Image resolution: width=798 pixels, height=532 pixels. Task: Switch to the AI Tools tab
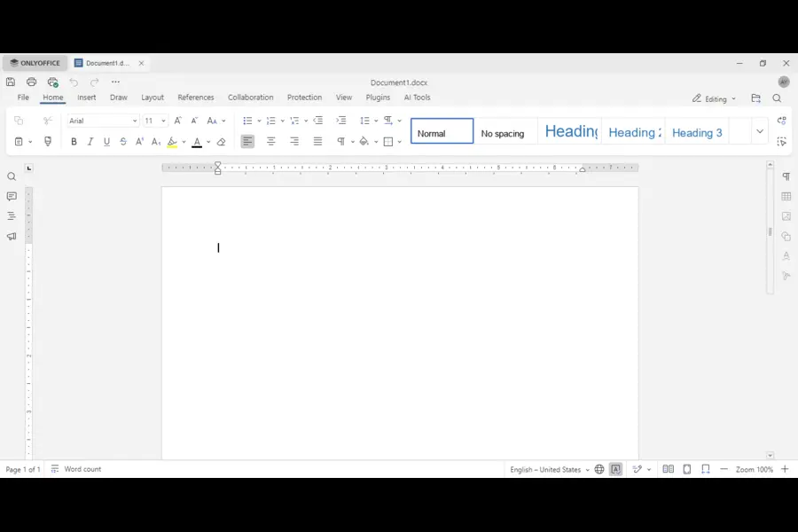(x=418, y=98)
